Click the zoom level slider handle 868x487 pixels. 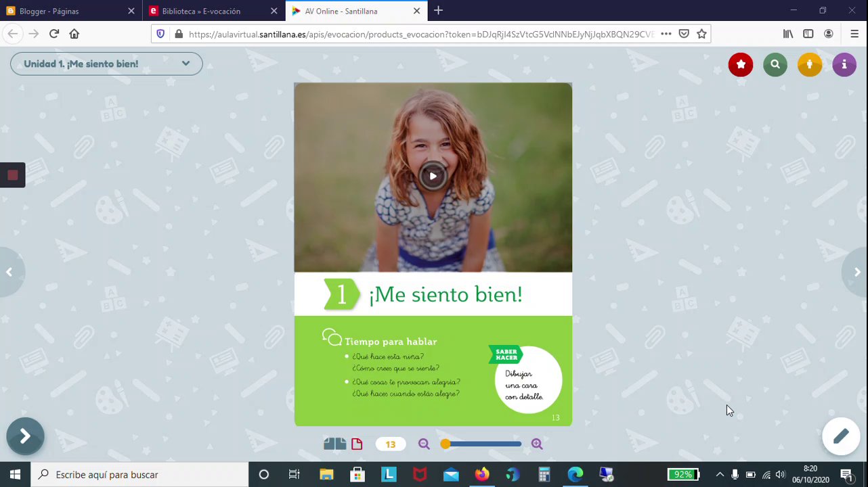pos(445,444)
